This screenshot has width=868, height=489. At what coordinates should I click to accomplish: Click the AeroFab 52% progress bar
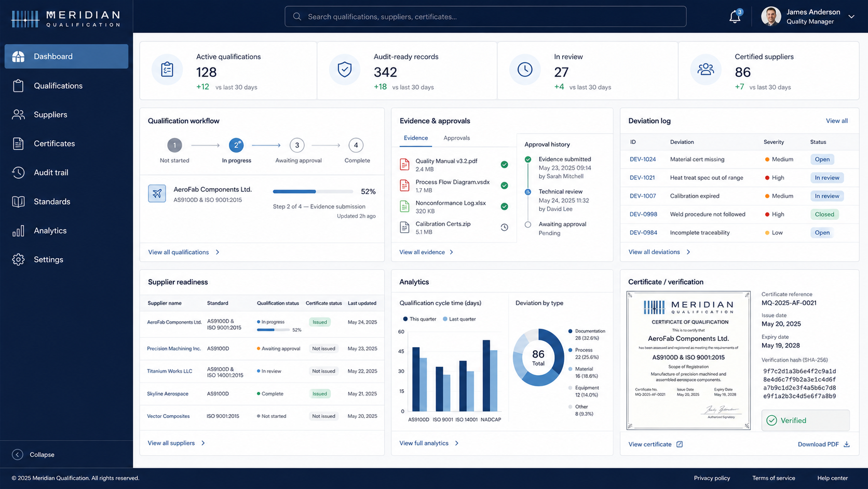click(313, 192)
